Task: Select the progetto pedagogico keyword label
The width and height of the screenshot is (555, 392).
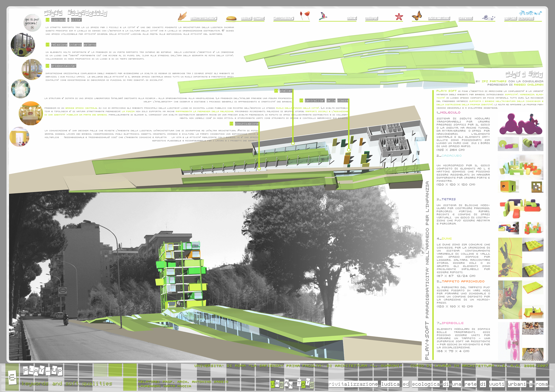Action: (519, 18)
